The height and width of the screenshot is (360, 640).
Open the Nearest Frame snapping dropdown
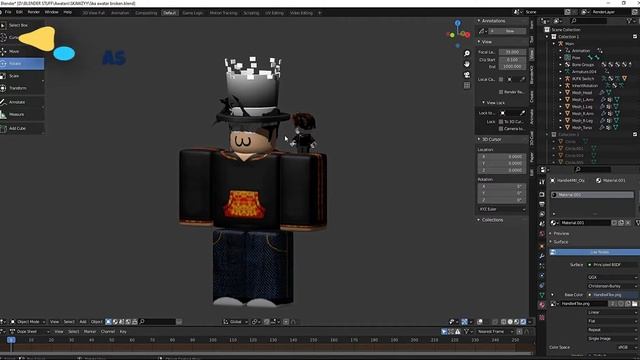495,332
